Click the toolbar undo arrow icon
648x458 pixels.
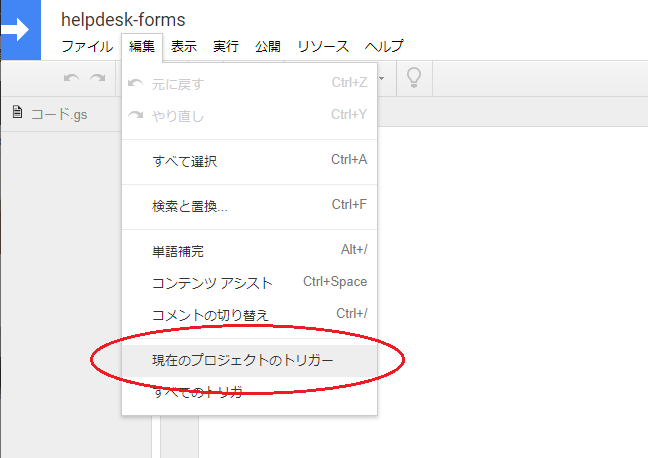71,78
